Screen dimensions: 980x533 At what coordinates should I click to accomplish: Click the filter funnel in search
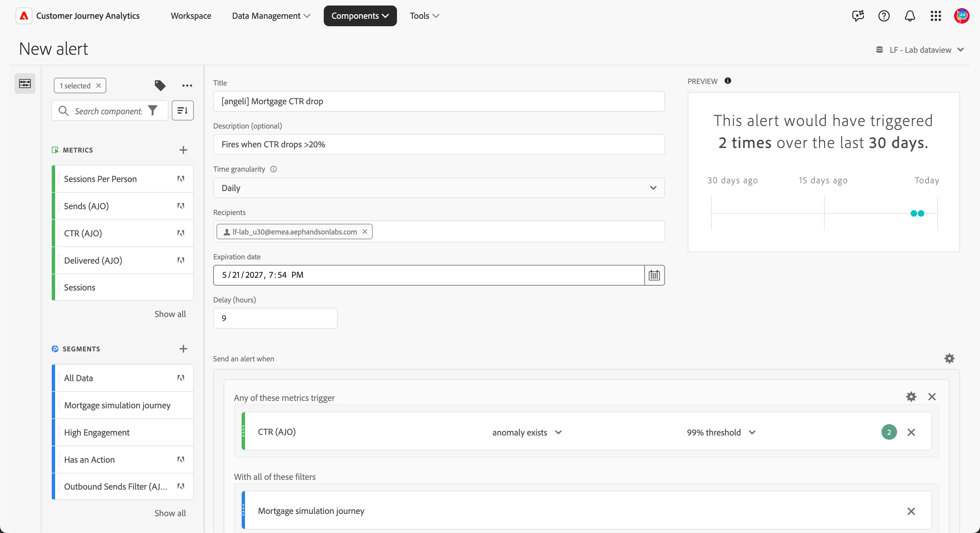pos(153,111)
